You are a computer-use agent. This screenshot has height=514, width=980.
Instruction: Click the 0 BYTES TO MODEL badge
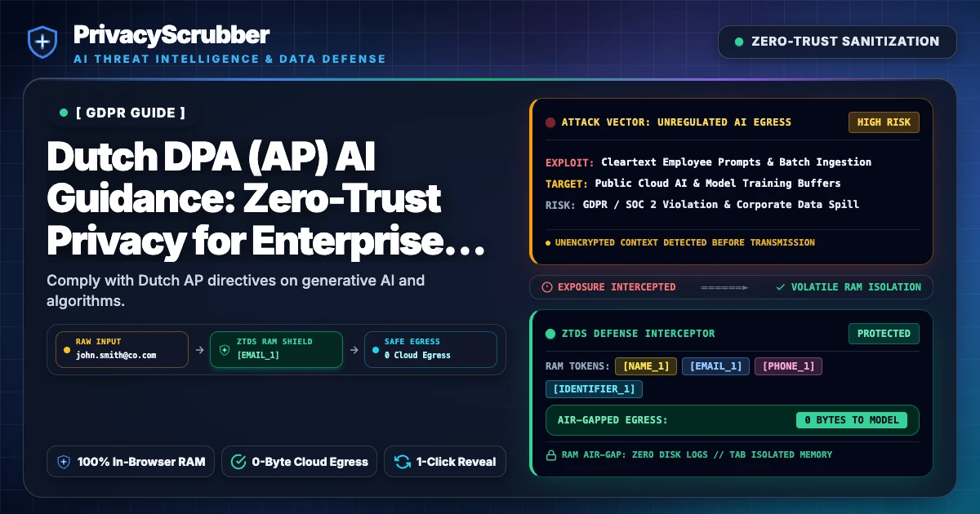click(x=852, y=420)
